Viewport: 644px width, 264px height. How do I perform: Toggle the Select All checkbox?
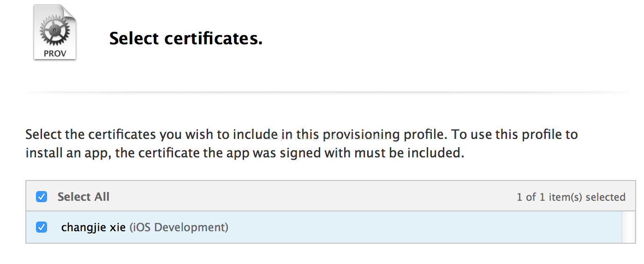click(42, 197)
